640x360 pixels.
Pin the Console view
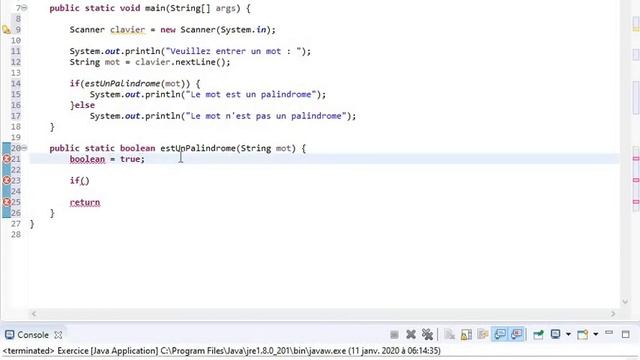click(x=538, y=335)
